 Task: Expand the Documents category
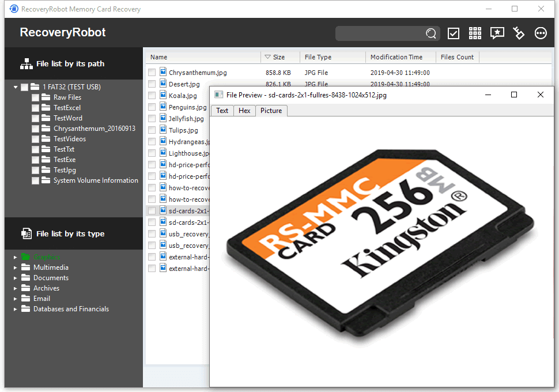tap(16, 278)
